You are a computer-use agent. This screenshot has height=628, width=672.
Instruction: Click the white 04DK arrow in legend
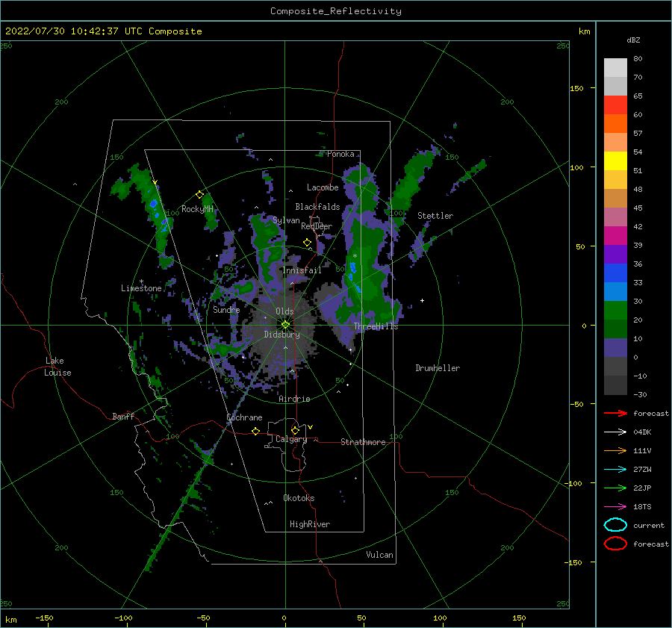[615, 432]
